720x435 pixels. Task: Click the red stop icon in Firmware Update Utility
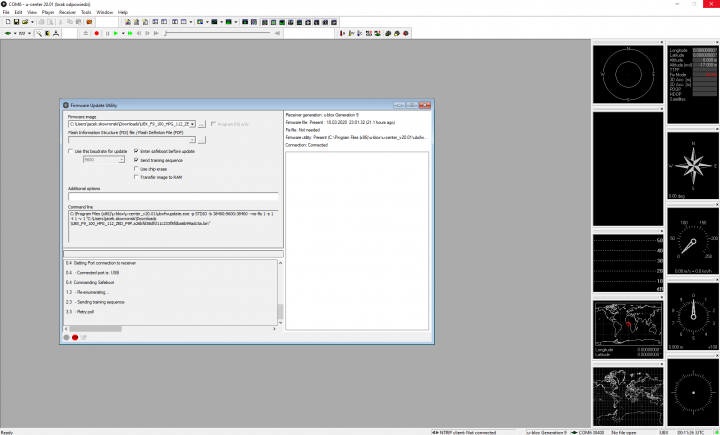[x=74, y=337]
